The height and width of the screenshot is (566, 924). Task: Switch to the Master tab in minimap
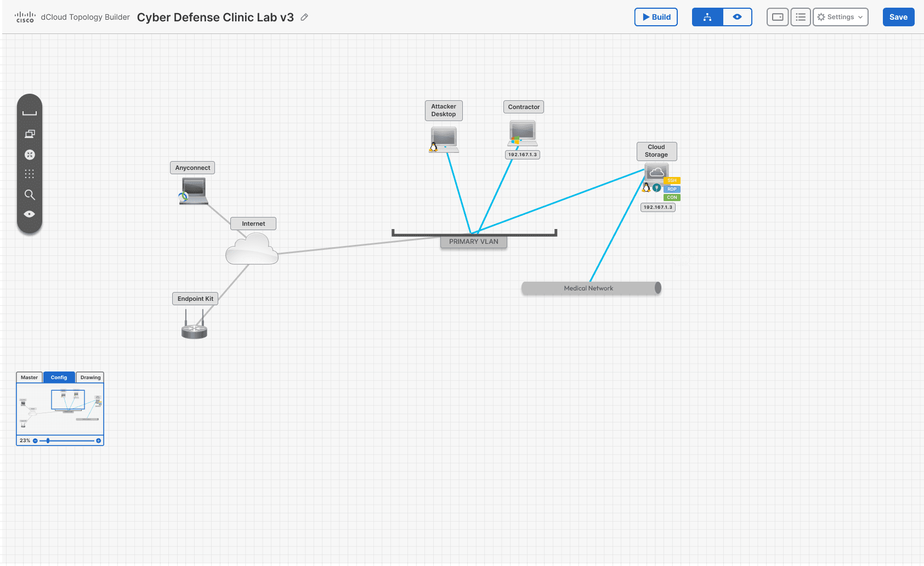tap(30, 378)
